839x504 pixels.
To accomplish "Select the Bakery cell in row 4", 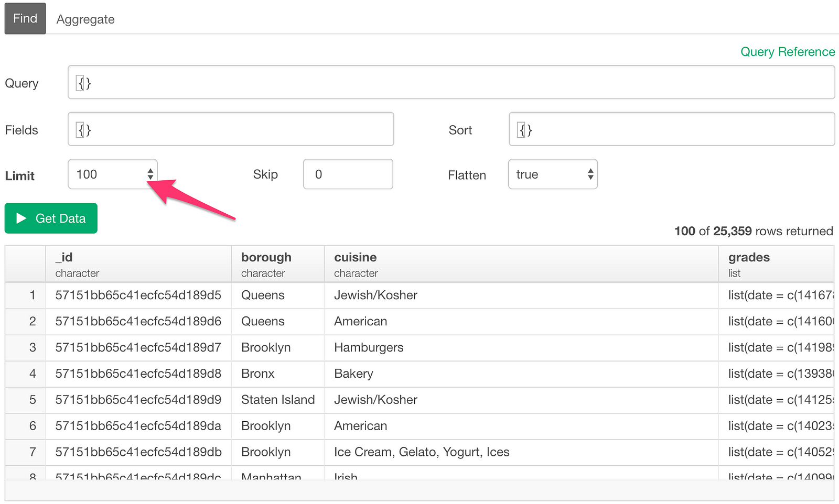I will [x=353, y=374].
